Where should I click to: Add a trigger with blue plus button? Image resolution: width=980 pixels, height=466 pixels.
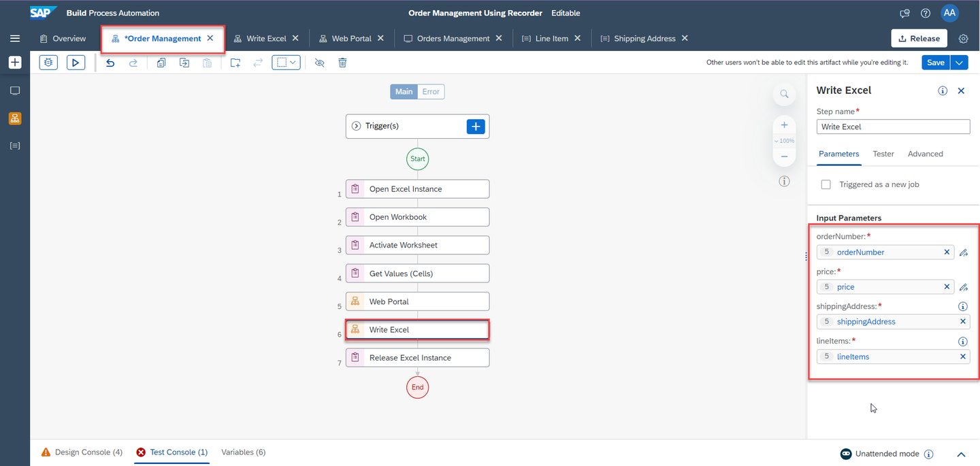point(476,127)
